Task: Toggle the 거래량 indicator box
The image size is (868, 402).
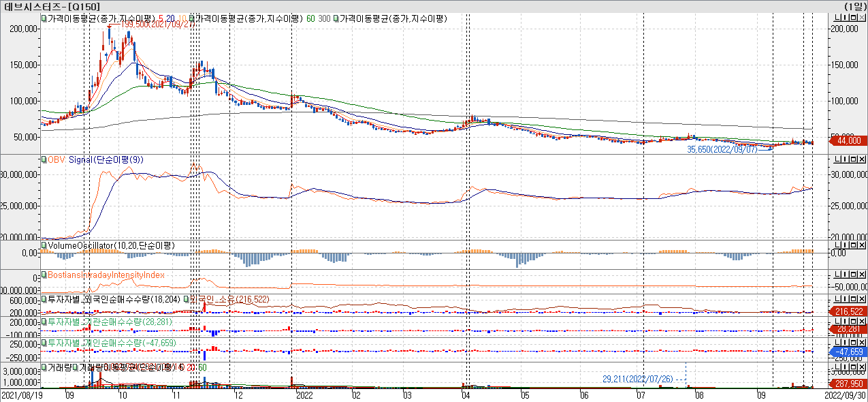Action: click(44, 367)
